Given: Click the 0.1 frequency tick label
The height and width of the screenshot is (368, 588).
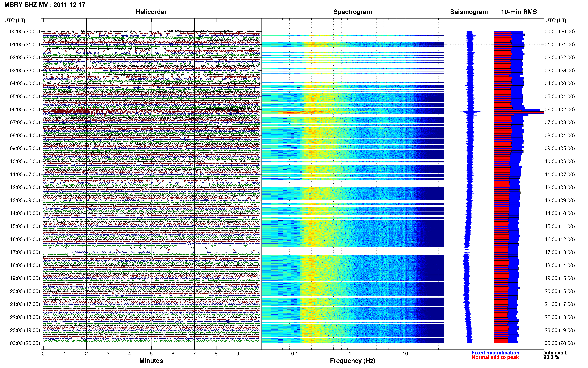Looking at the screenshot, I should pyautogui.click(x=295, y=354).
